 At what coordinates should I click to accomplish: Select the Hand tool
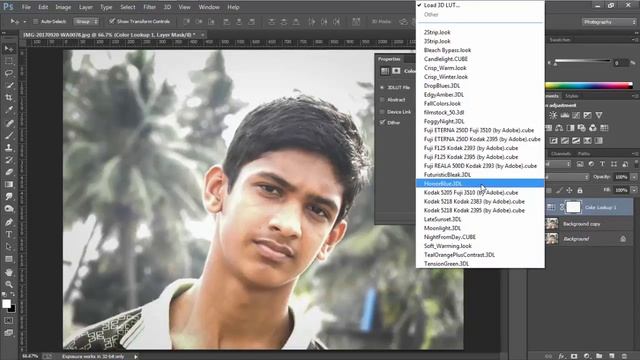tap(9, 272)
